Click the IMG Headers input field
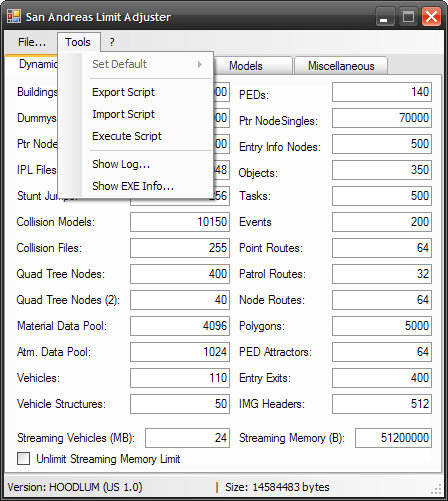Viewport: 448px width, 501px height. (x=382, y=404)
